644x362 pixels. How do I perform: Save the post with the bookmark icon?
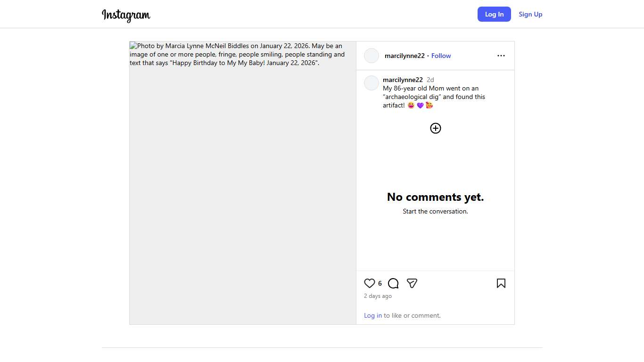(x=501, y=283)
